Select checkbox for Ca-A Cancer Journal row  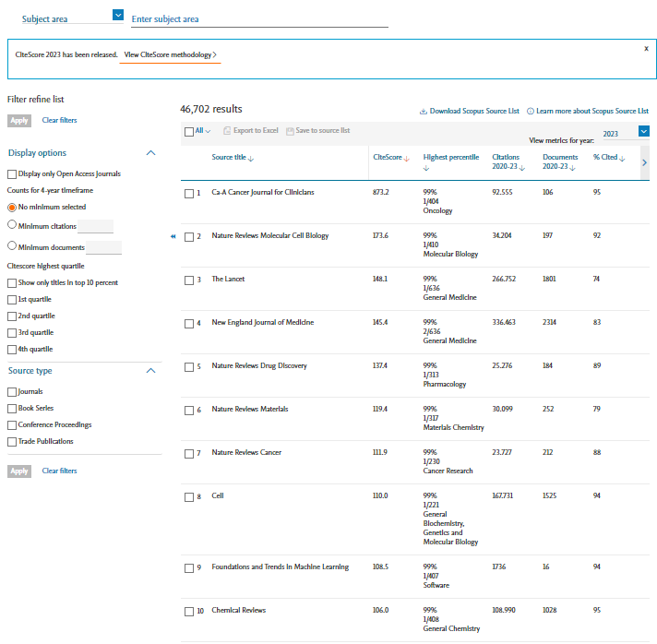189,194
